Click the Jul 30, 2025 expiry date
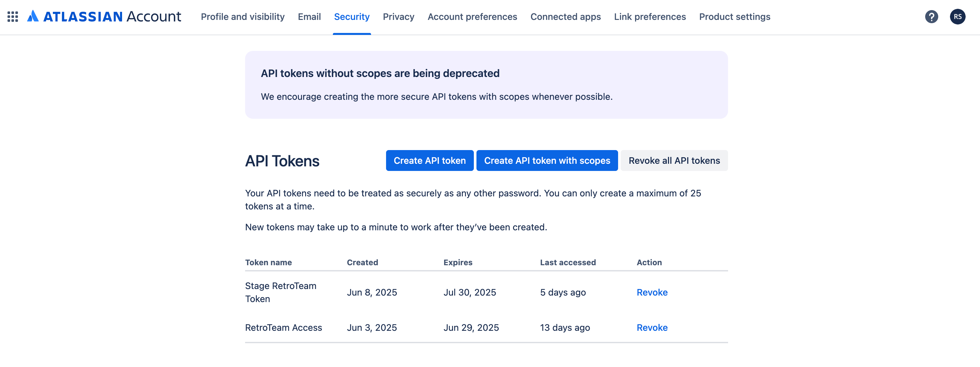 coord(470,293)
